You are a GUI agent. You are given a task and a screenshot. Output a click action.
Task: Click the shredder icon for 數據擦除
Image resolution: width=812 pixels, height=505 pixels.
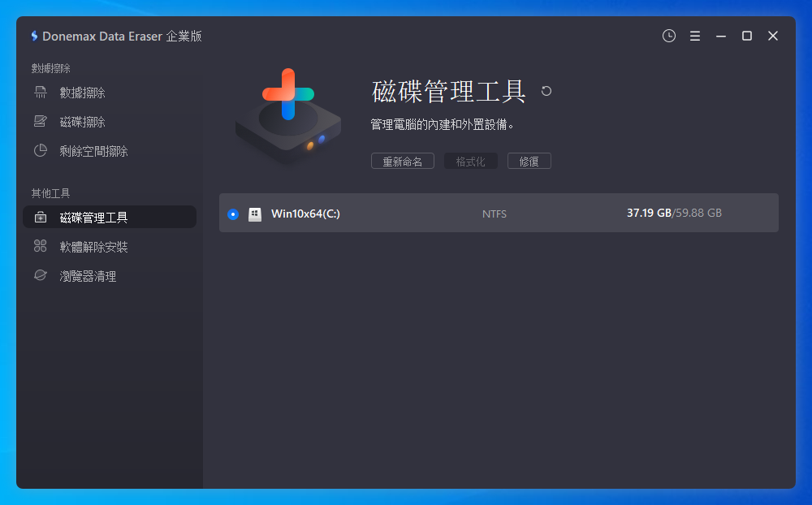point(41,93)
